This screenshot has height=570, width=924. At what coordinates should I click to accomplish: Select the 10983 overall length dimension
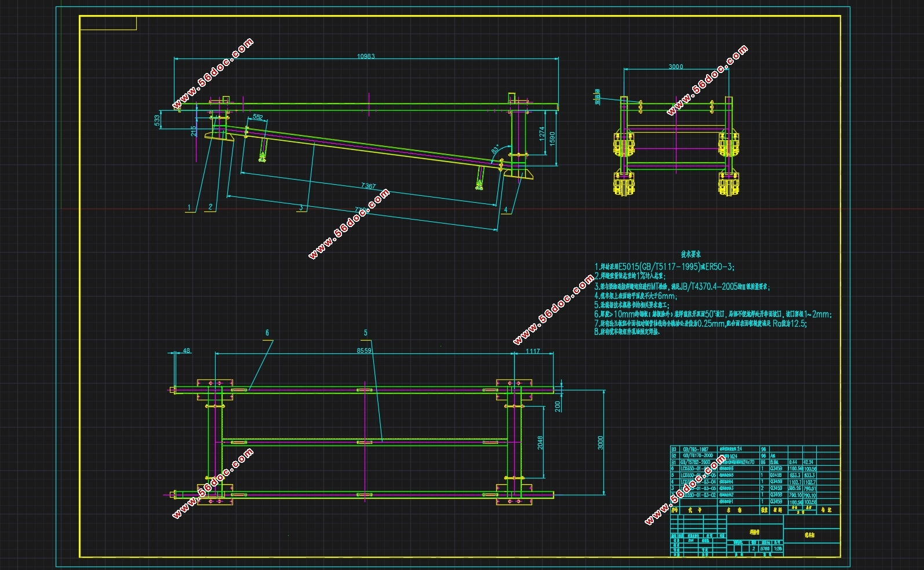pyautogui.click(x=366, y=56)
